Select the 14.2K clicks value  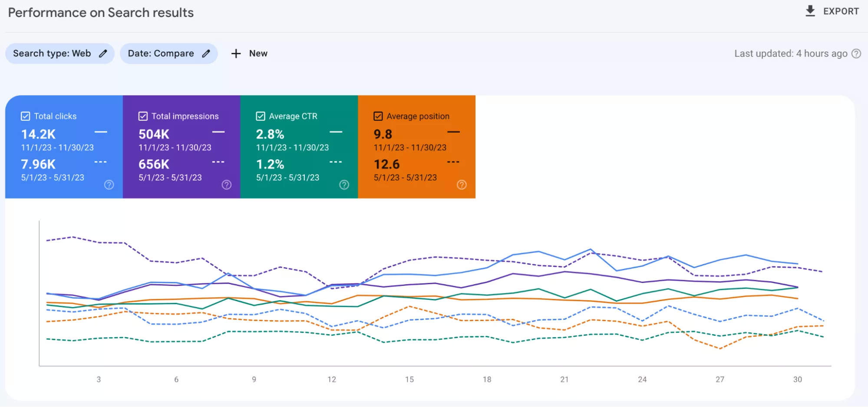38,135
